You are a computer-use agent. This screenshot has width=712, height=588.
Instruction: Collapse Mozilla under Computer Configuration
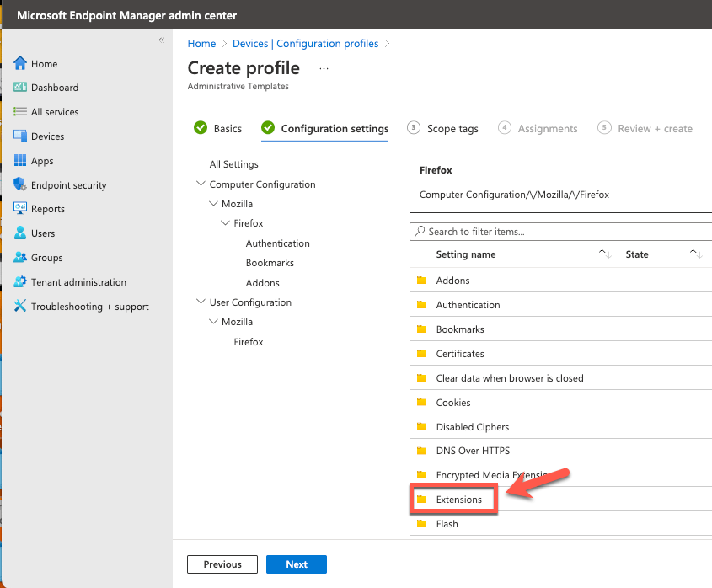pyautogui.click(x=212, y=203)
